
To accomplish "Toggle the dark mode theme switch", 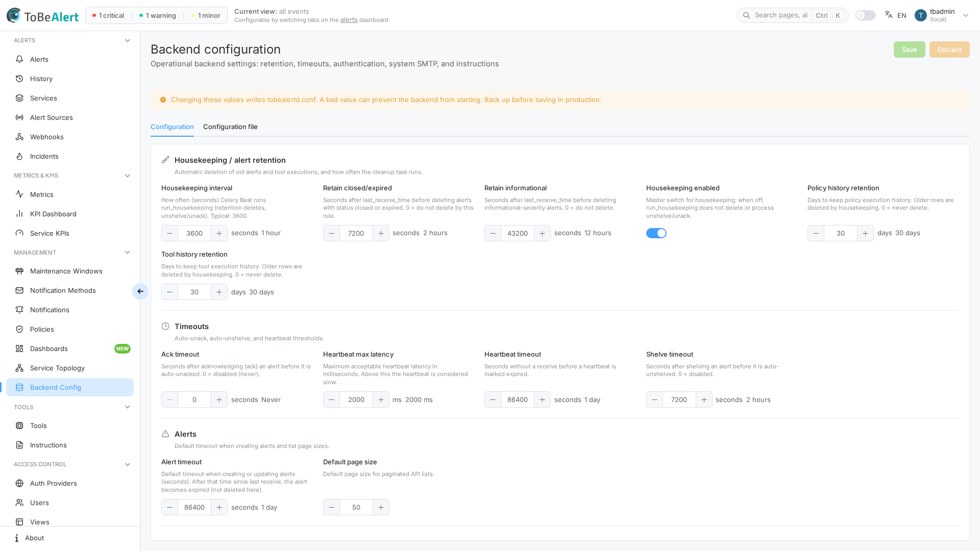I will pos(866,15).
